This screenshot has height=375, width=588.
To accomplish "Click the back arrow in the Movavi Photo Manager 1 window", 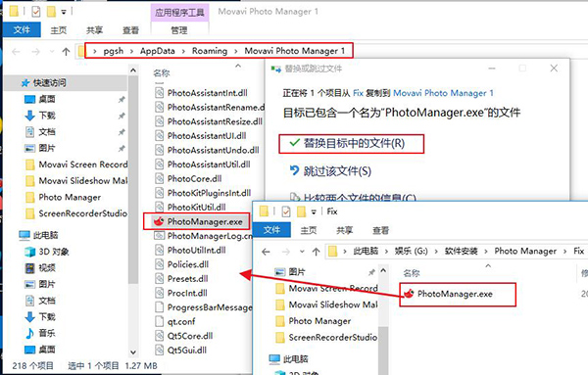I will (16, 51).
